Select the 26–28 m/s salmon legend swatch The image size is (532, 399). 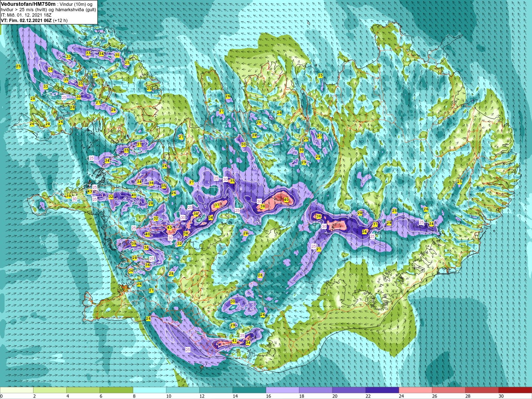click(449, 390)
